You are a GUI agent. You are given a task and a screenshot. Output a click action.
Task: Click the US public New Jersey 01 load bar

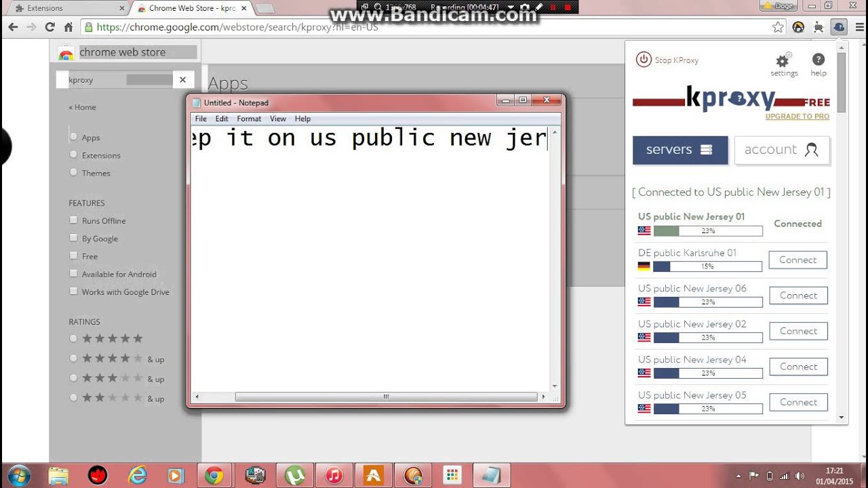point(708,231)
